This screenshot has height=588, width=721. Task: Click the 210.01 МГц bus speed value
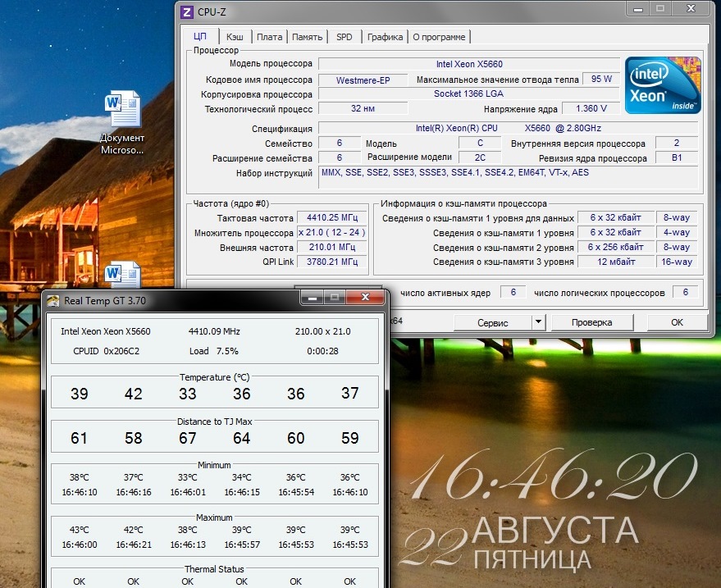click(x=332, y=247)
